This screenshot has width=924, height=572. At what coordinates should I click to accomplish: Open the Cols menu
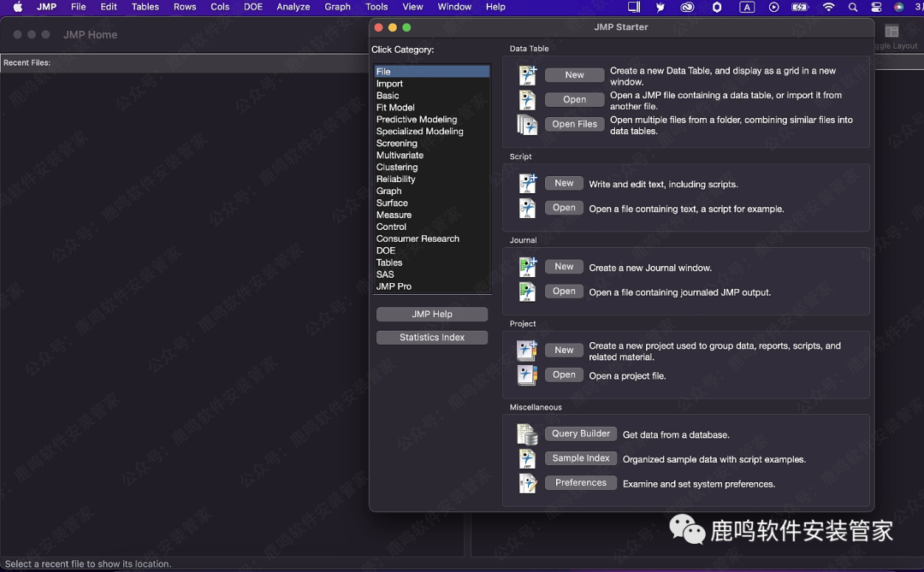point(220,7)
